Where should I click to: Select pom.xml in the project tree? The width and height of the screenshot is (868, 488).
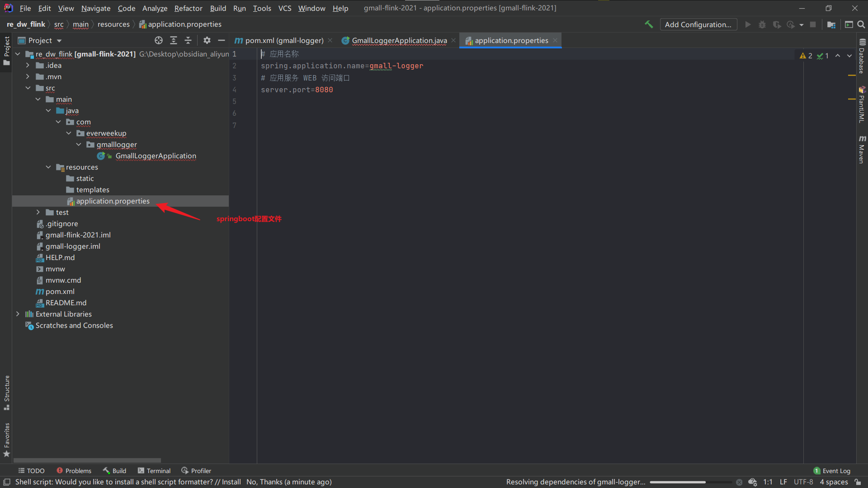[x=60, y=291]
